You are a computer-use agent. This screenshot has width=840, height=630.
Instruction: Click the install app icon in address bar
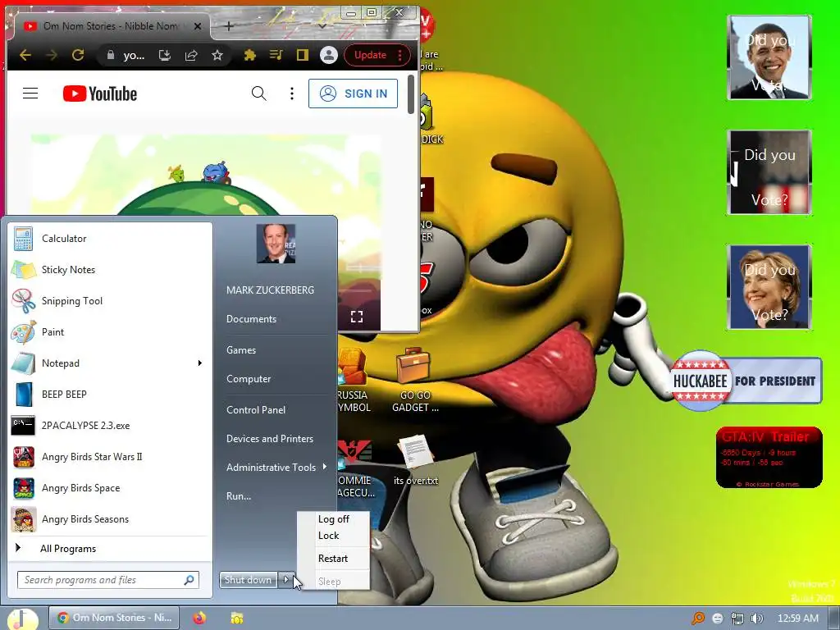164,55
